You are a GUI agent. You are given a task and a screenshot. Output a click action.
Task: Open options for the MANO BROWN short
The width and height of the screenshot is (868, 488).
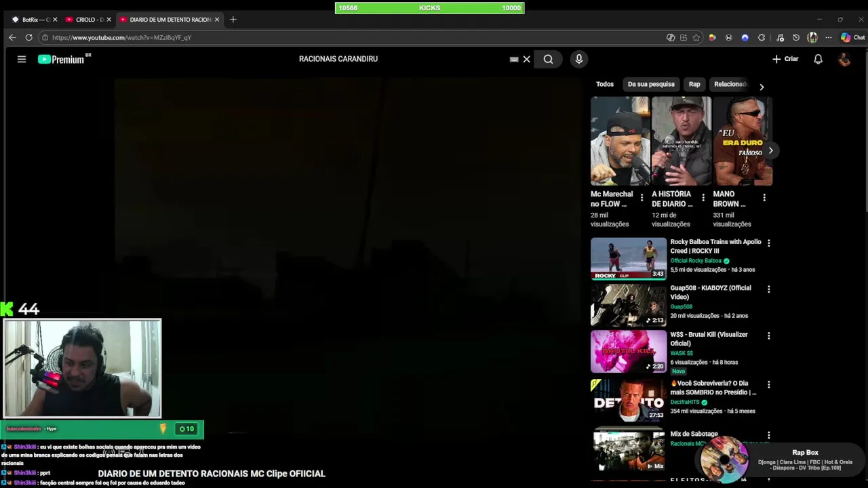point(764,198)
